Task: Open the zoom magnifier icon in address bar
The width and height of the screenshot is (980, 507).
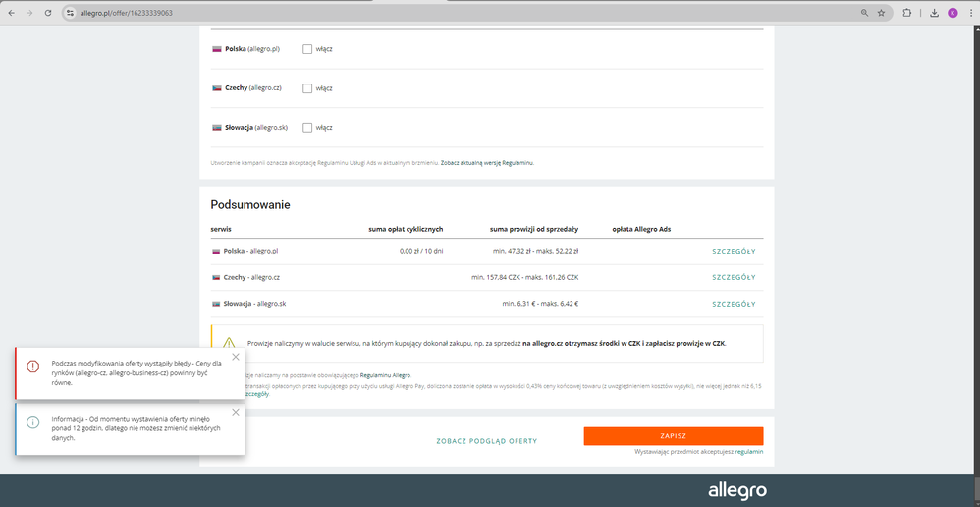Action: (x=864, y=13)
